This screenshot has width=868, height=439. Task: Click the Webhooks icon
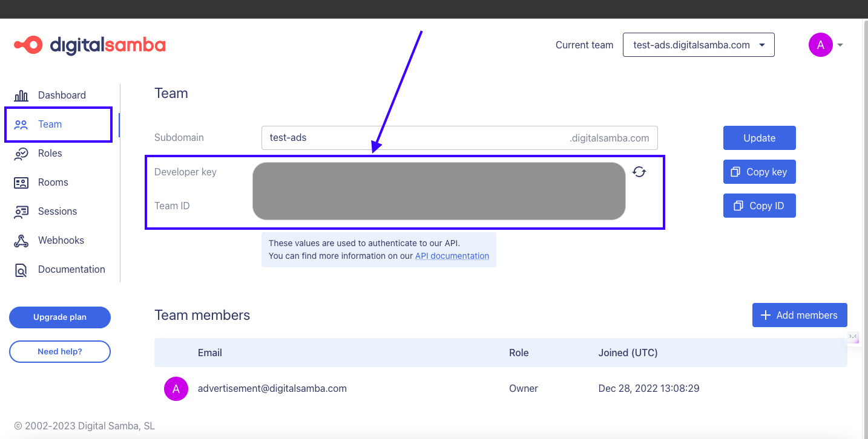[21, 240]
